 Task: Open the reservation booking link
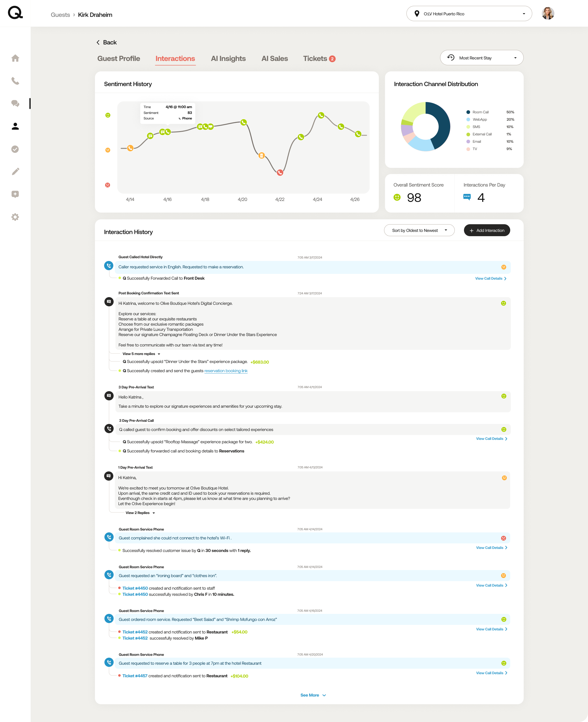click(226, 371)
